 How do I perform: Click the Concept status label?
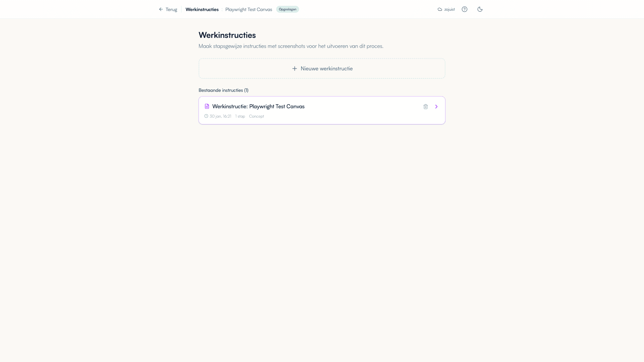click(x=256, y=116)
